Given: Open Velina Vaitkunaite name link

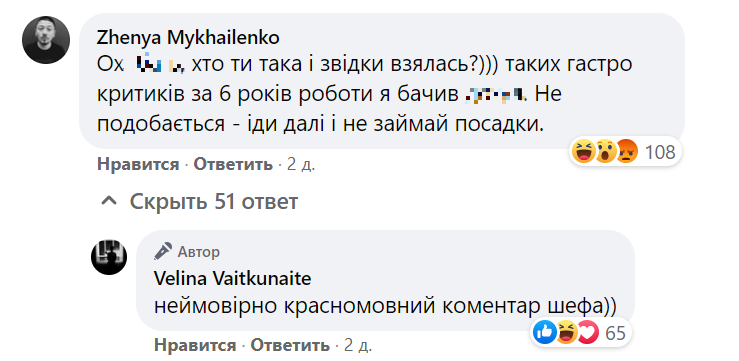Looking at the screenshot, I should point(233,279).
